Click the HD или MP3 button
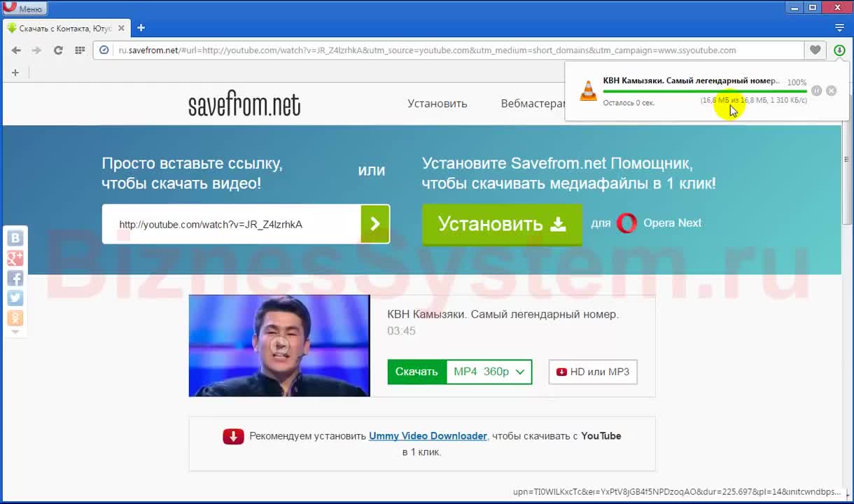This screenshot has height=504, width=854. click(x=593, y=372)
